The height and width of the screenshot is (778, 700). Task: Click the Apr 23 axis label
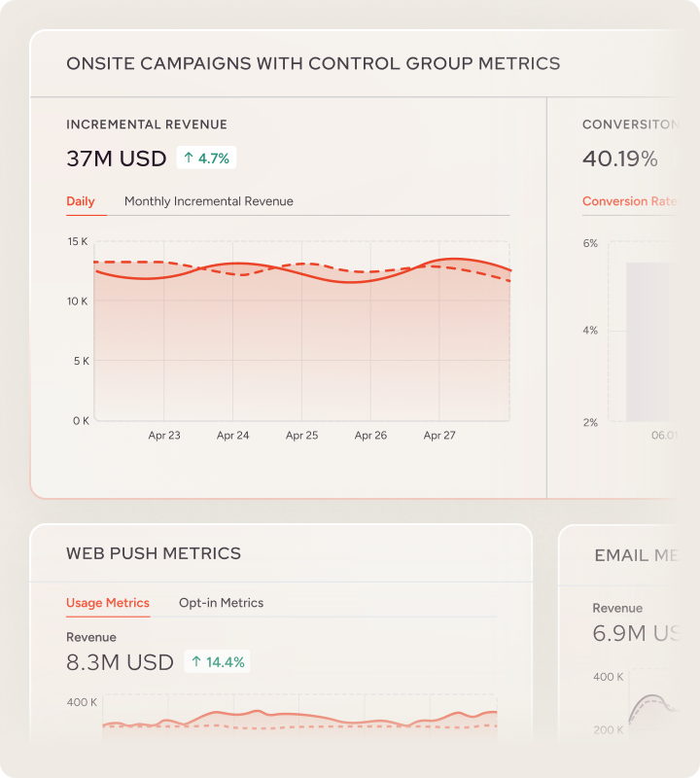point(164,436)
